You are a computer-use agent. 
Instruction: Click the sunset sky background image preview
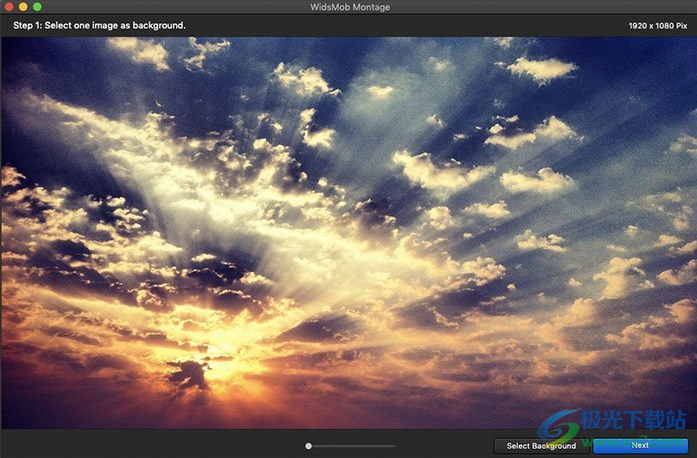coord(349,233)
